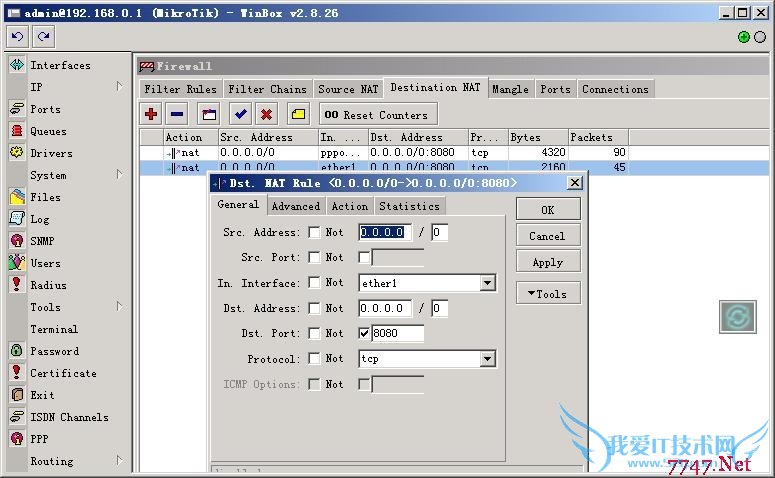The height and width of the screenshot is (478, 775).
Task: Open the Statistics tab in rule dialog
Action: (409, 207)
